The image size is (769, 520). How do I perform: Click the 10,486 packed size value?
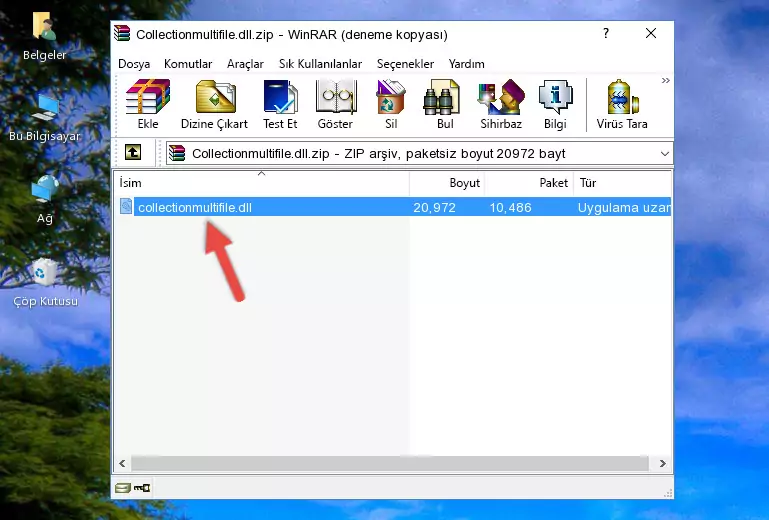[x=511, y=208]
